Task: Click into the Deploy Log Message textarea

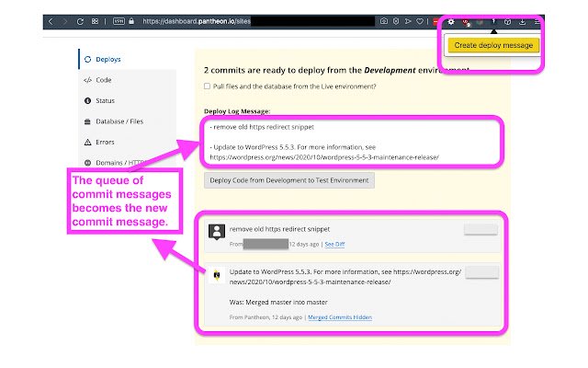Action: pyautogui.click(x=352, y=141)
